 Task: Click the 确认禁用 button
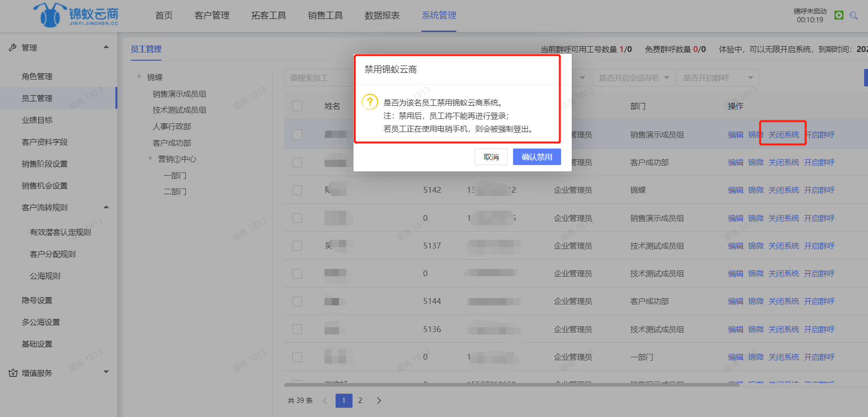[537, 157]
